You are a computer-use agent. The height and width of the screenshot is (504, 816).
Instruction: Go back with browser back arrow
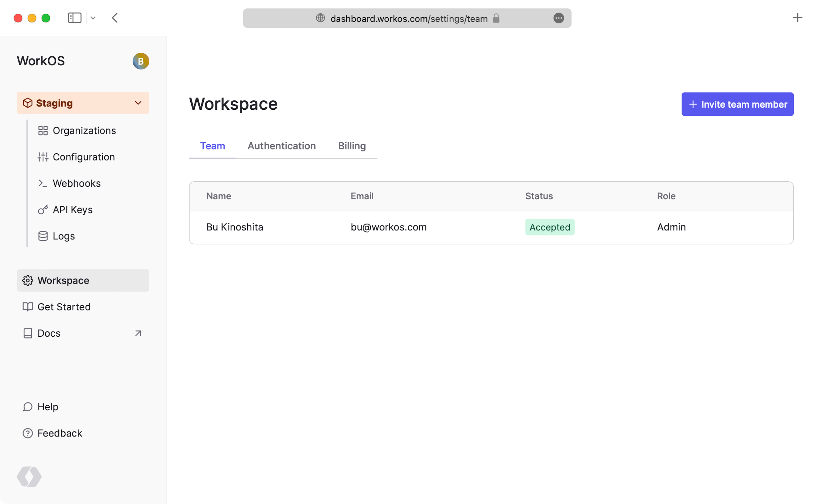click(x=115, y=18)
